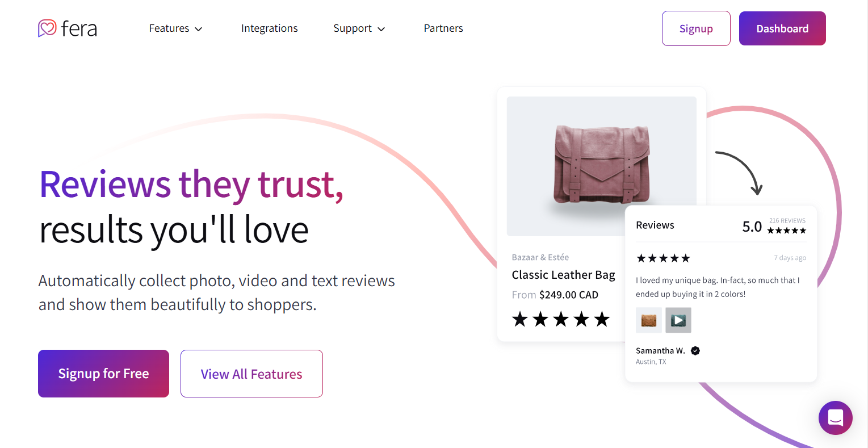Open the Dashboard
868x448 pixels.
point(782,28)
